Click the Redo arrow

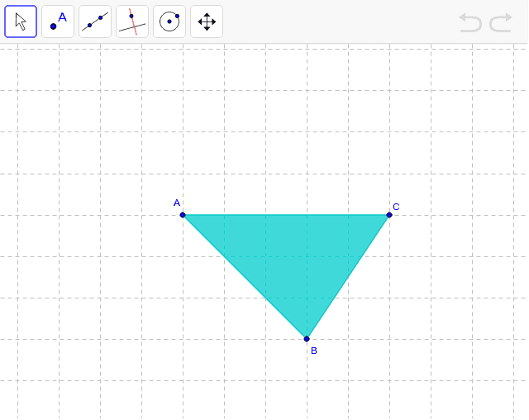[501, 22]
